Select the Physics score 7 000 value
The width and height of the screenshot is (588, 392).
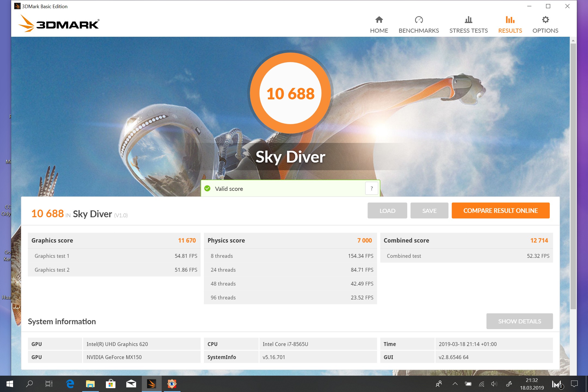[365, 240]
